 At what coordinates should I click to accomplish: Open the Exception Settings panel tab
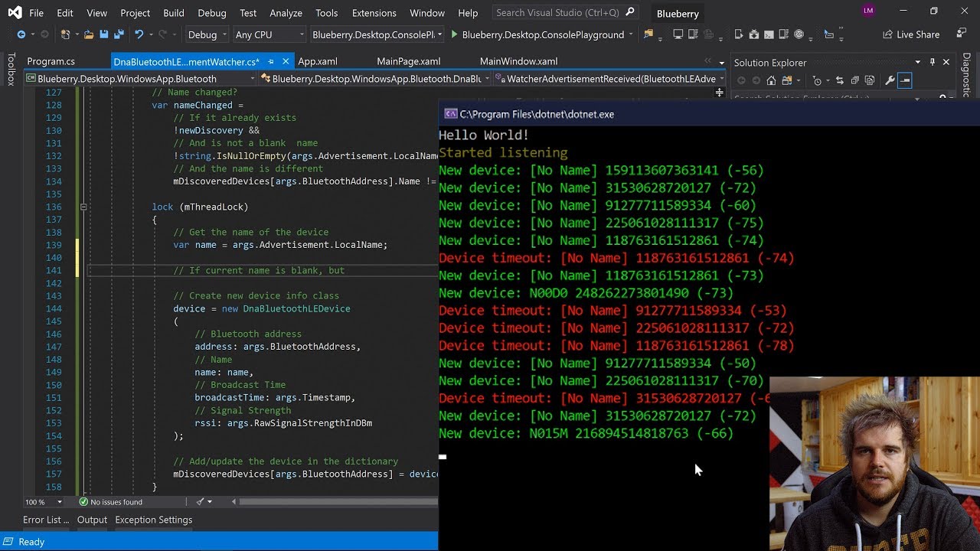pos(154,520)
